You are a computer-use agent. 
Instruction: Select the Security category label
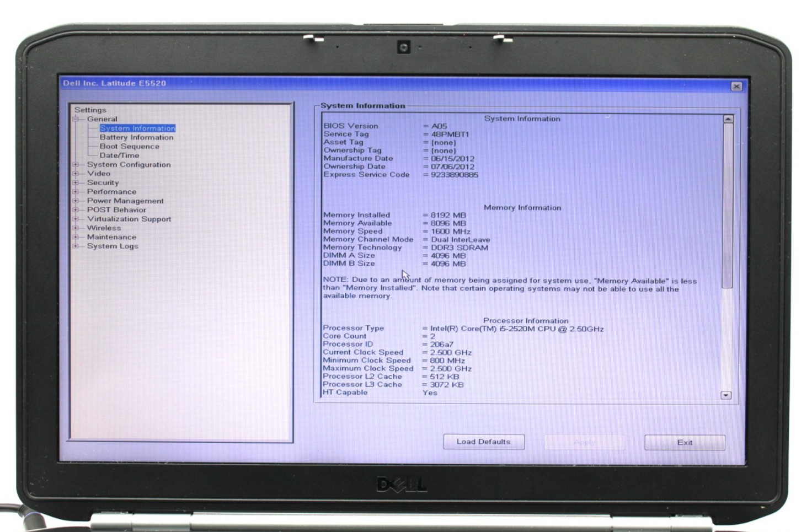[x=103, y=182]
